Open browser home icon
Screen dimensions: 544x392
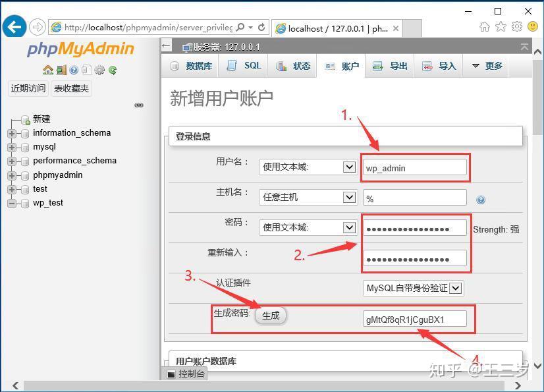pos(484,26)
